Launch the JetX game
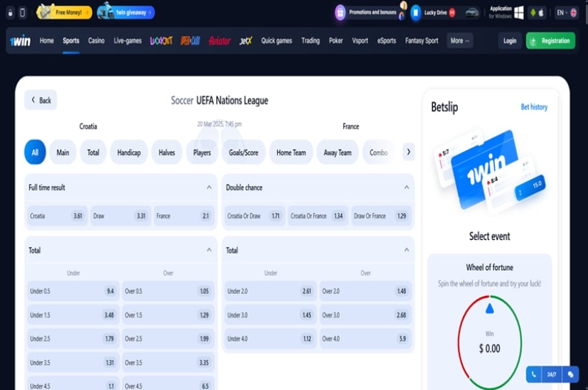 pyautogui.click(x=246, y=40)
